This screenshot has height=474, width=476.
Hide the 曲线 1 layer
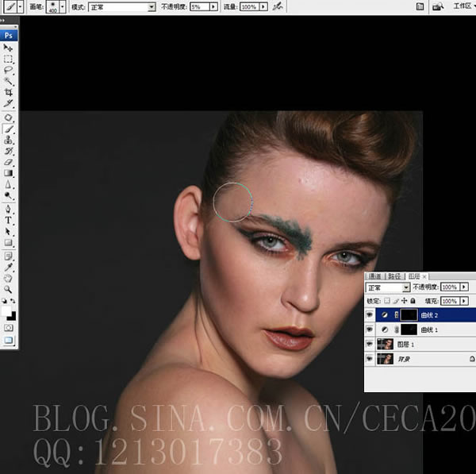pos(370,329)
